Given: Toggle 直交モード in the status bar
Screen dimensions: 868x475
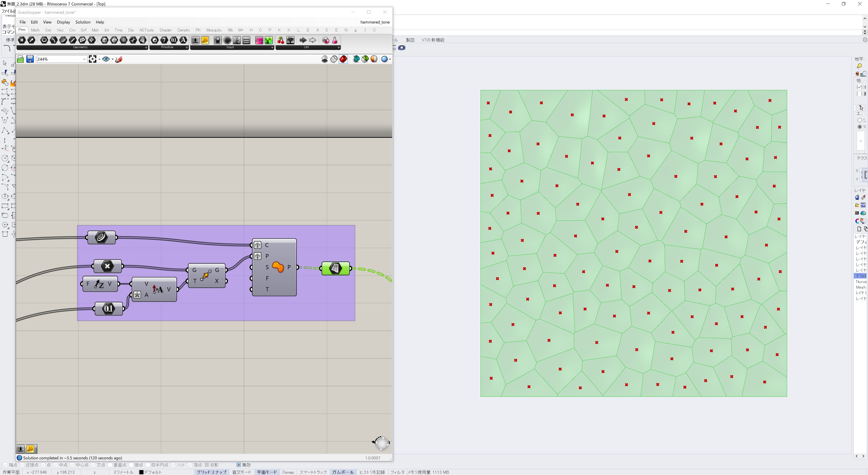Looking at the screenshot, I should [242, 472].
